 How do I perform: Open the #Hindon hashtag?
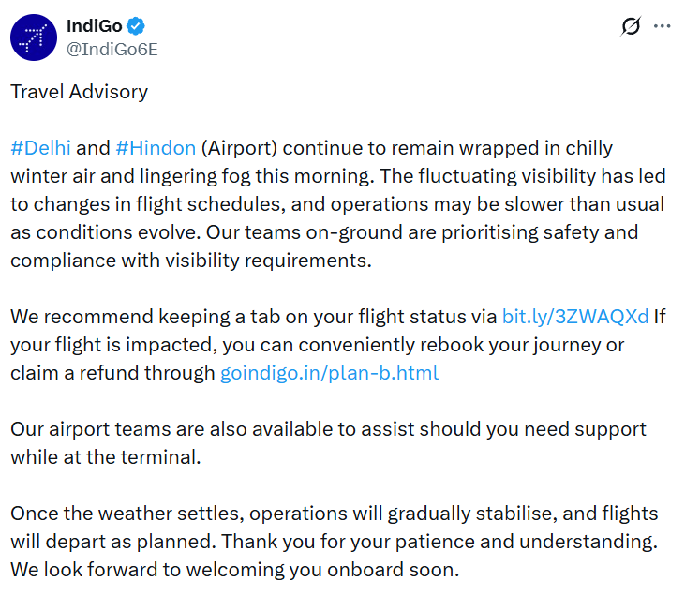tap(155, 148)
